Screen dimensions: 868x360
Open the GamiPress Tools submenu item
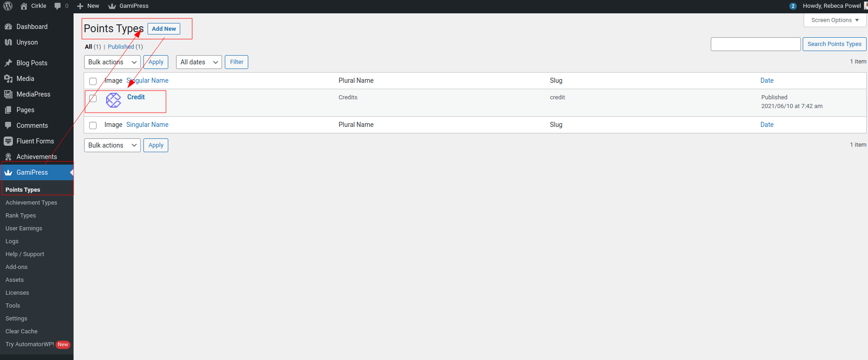point(13,305)
